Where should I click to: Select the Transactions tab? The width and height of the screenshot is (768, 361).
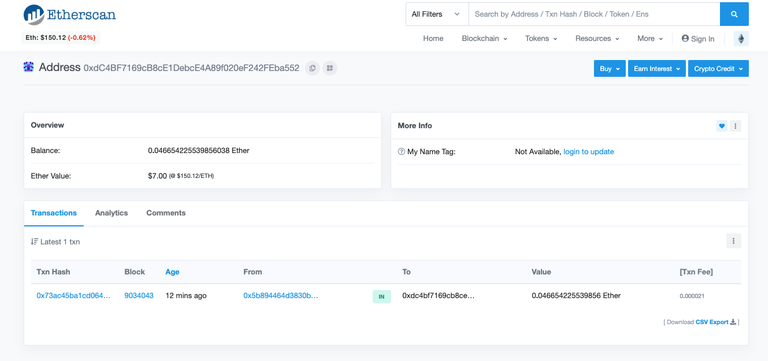point(54,213)
